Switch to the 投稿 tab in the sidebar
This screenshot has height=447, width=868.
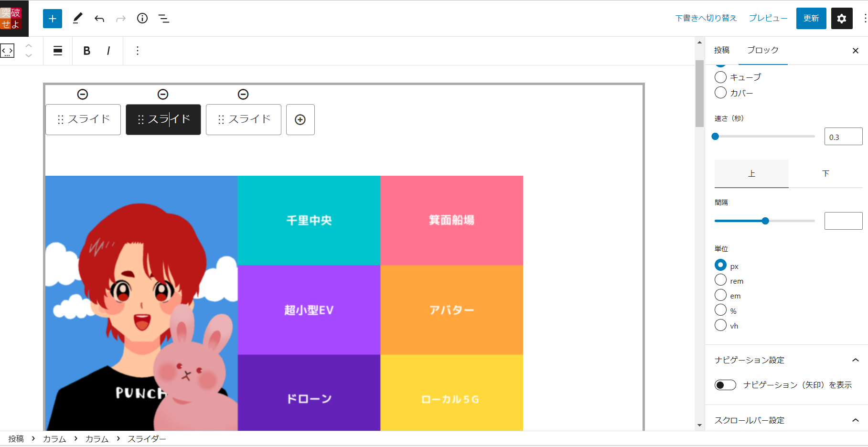(723, 50)
